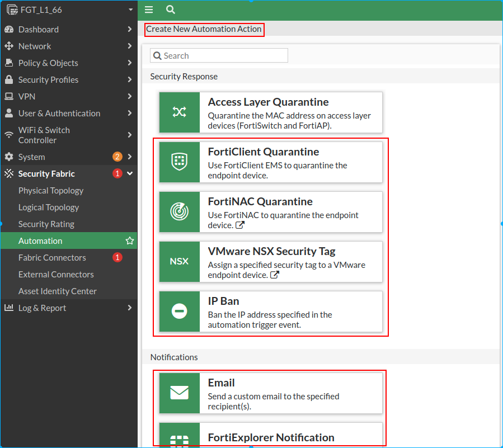Collapse the Security Fabric menu chevron
The width and height of the screenshot is (503, 448).
click(x=130, y=174)
